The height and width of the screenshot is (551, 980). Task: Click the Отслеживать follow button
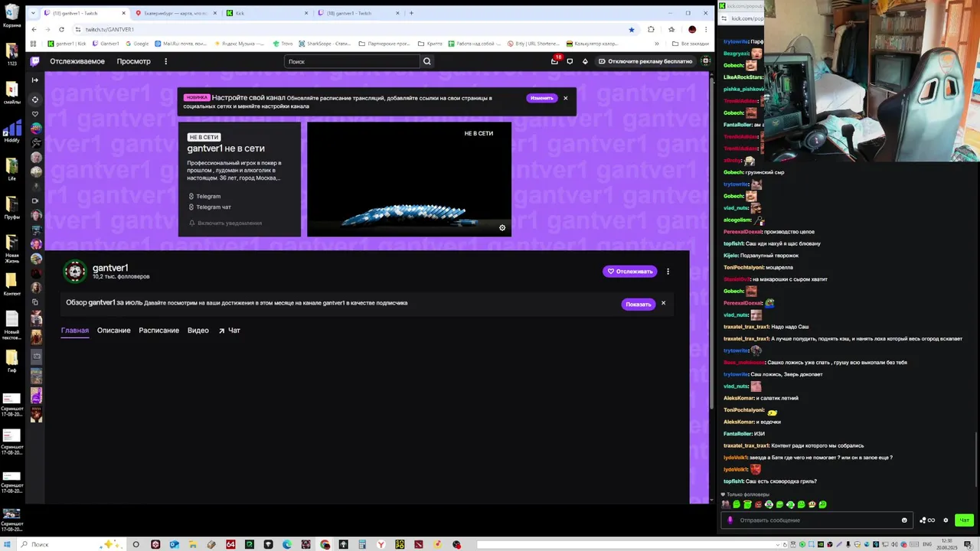629,271
